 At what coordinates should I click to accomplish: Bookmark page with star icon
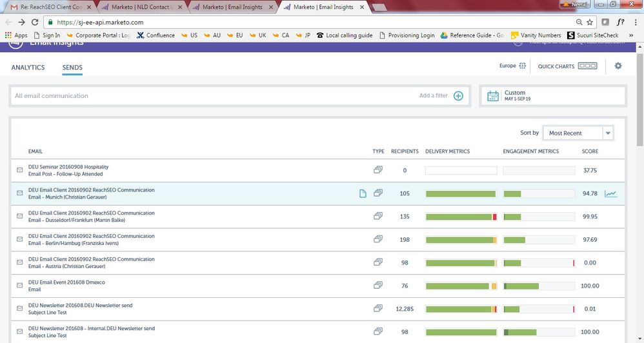coord(589,22)
